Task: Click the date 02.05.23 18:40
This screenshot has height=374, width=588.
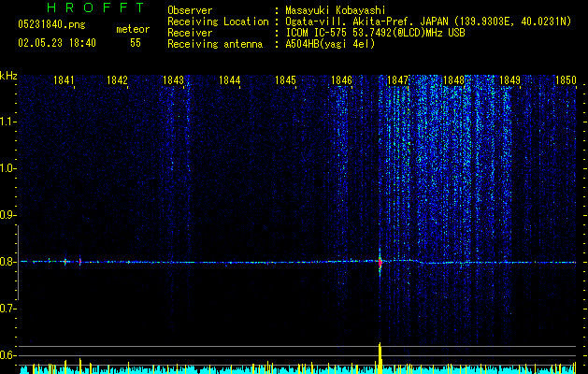Action: click(x=57, y=43)
